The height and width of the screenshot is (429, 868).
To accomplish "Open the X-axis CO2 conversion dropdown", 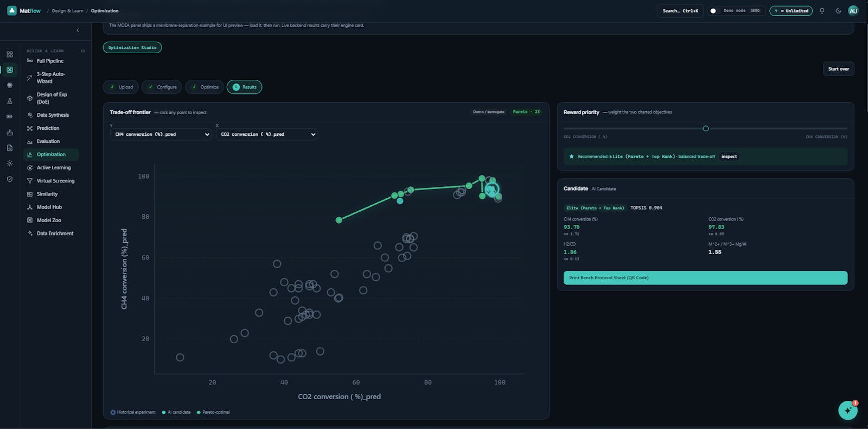I will [266, 134].
